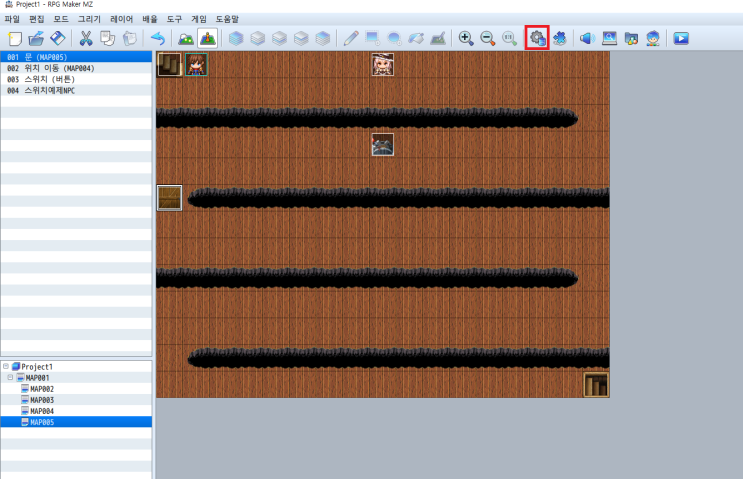Select the white-haired character event tile
The height and width of the screenshot is (479, 743).
(383, 64)
